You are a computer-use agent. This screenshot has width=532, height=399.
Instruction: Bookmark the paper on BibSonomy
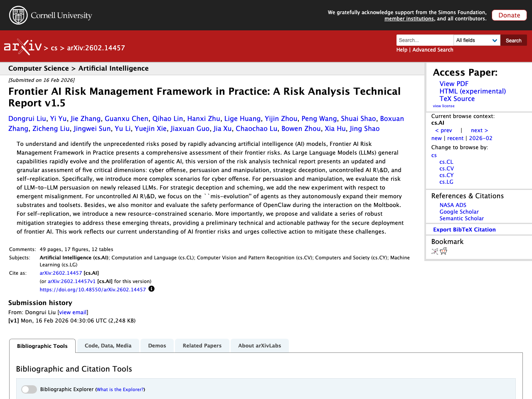click(434, 251)
